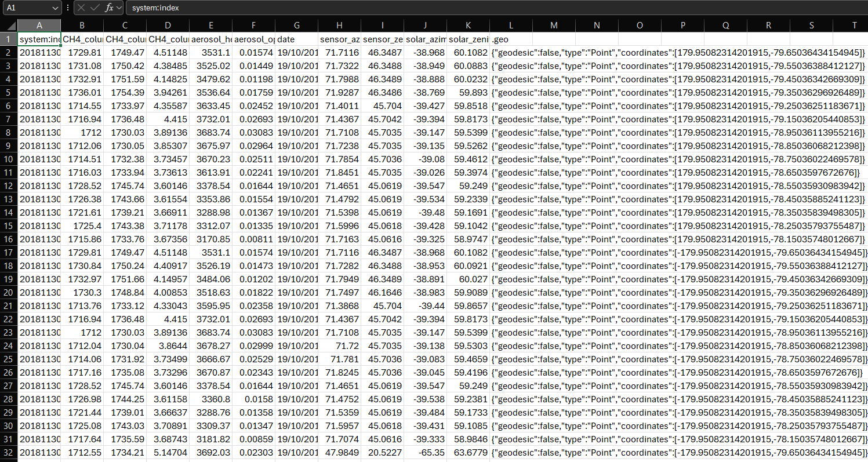868x462 pixels.
Task: Click cell K12 with value 59.249
Action: (468, 185)
